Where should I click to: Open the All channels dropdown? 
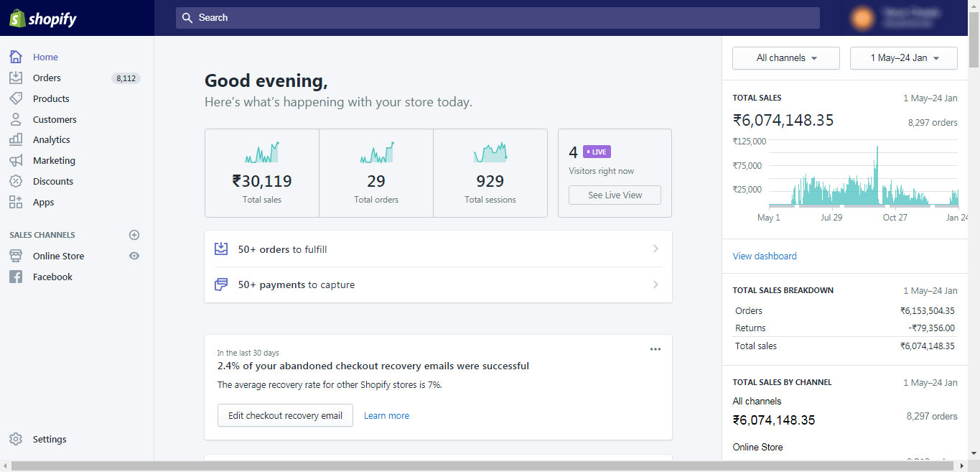pyautogui.click(x=786, y=58)
